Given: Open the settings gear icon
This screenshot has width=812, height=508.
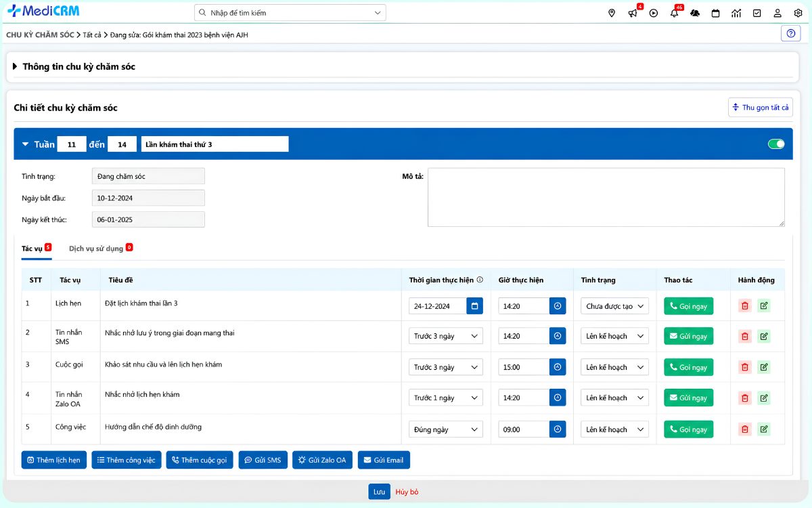Looking at the screenshot, I should coord(798,13).
